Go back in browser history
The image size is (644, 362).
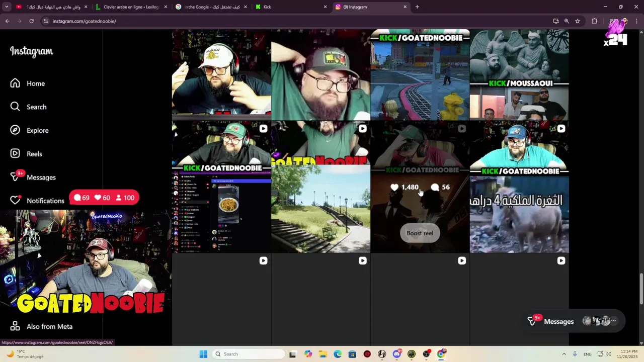pyautogui.click(x=7, y=21)
